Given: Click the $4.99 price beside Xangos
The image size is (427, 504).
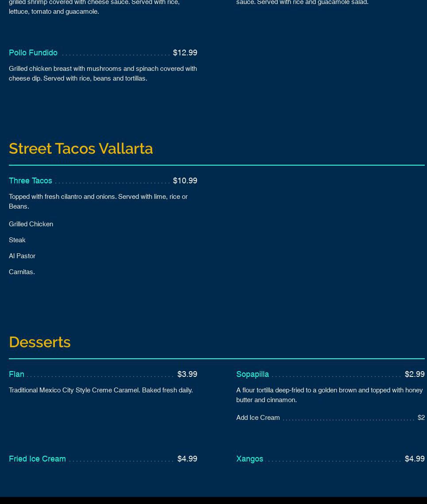Looking at the screenshot, I should click(415, 459).
